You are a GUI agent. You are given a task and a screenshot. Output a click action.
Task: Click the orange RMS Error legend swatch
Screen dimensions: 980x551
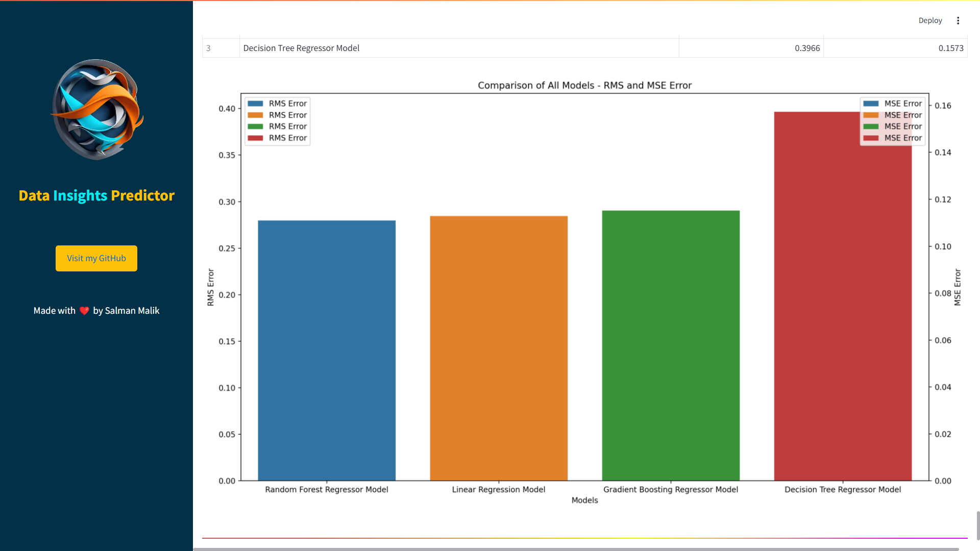[255, 115]
